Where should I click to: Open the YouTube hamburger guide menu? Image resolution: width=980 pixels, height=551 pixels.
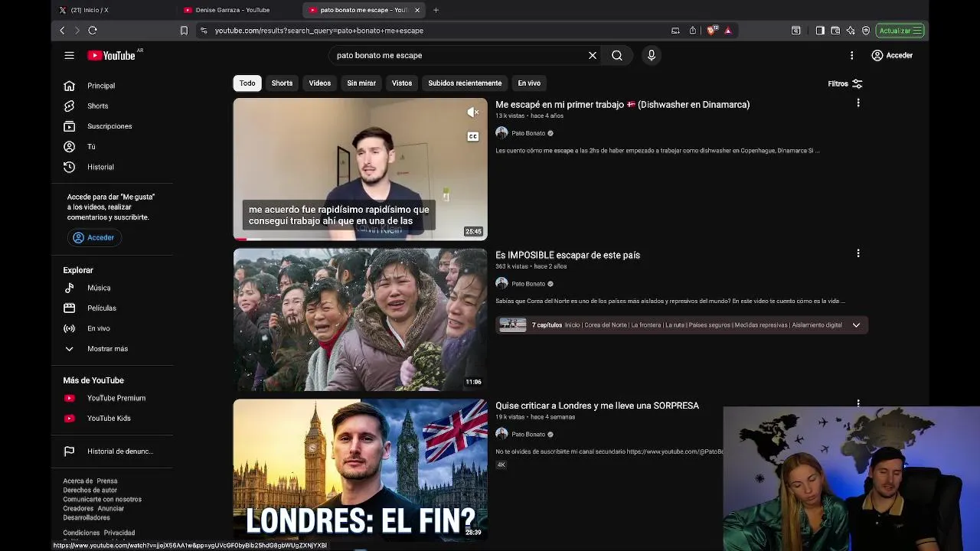pos(70,55)
